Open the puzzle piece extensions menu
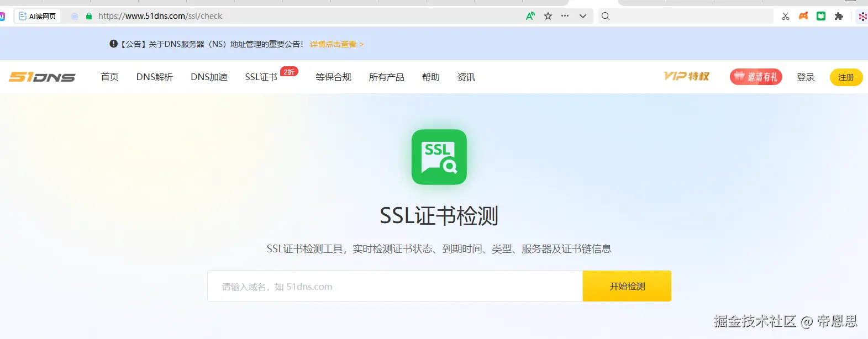868x339 pixels. point(839,16)
